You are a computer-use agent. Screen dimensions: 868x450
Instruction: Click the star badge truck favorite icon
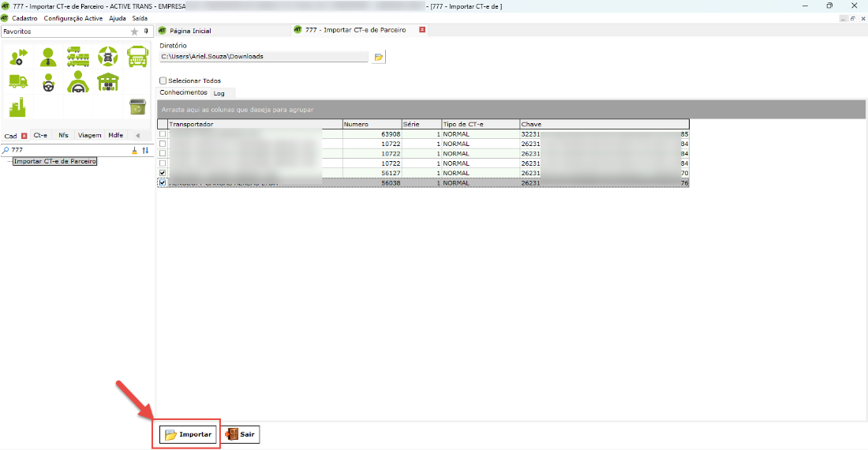click(x=108, y=57)
